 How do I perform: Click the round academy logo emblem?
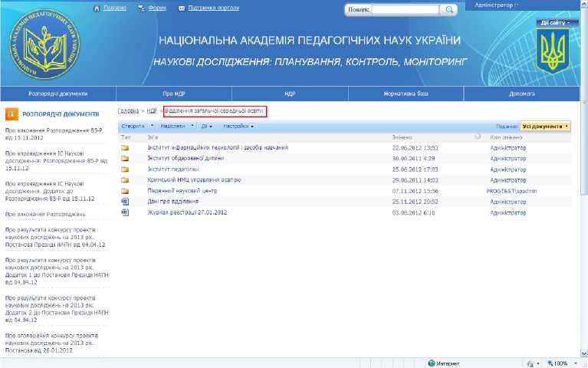[44, 44]
